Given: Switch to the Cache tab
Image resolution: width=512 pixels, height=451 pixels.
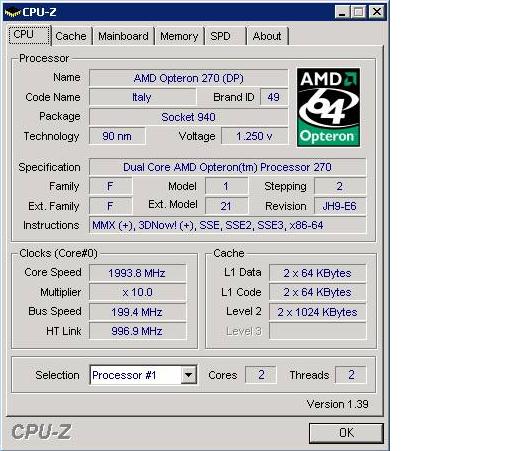Looking at the screenshot, I should coord(71,36).
